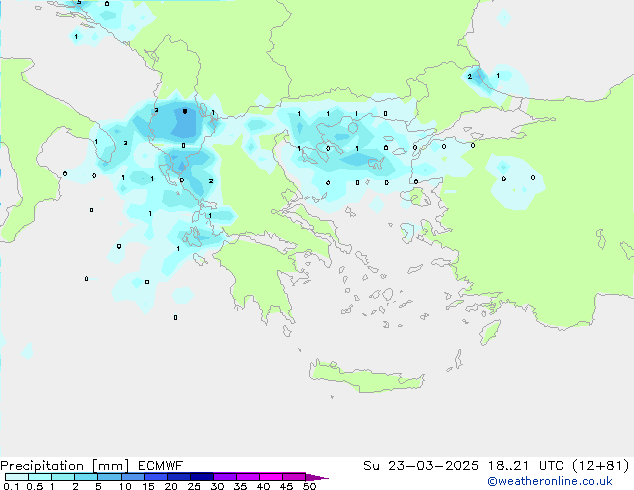Click the '(12+81)' forecast run text
634x490 pixels.
coord(601,466)
